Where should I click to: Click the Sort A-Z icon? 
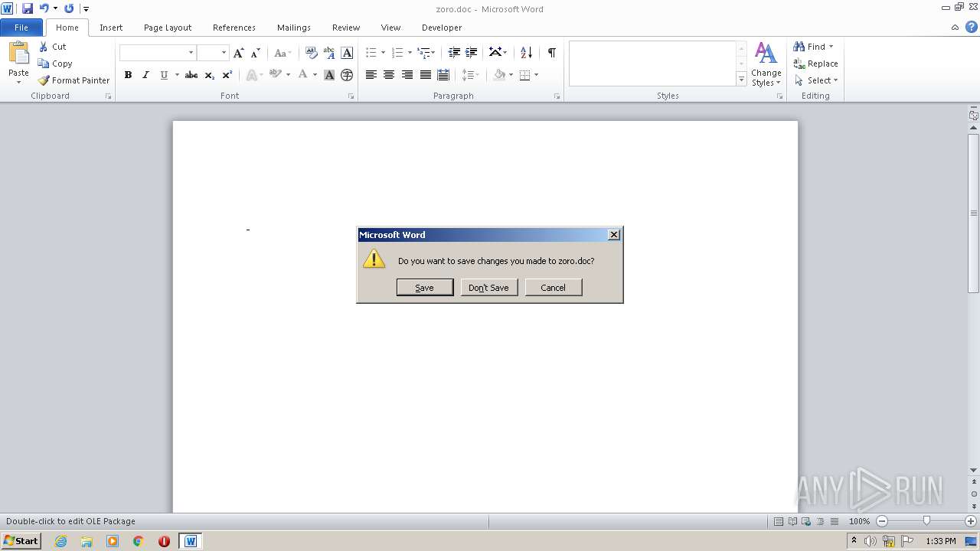point(526,53)
